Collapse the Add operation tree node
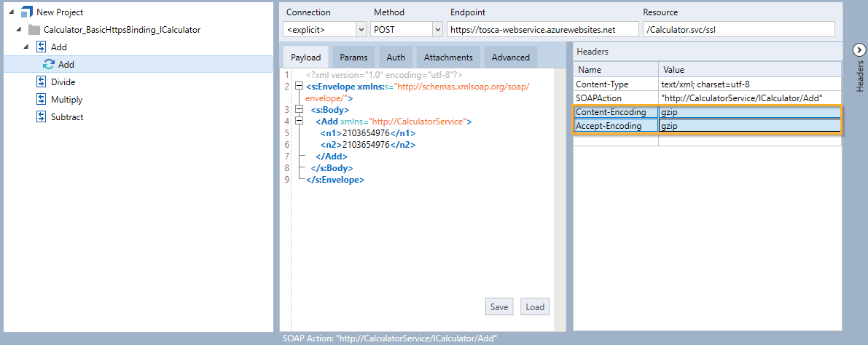This screenshot has height=345, width=868. click(27, 47)
